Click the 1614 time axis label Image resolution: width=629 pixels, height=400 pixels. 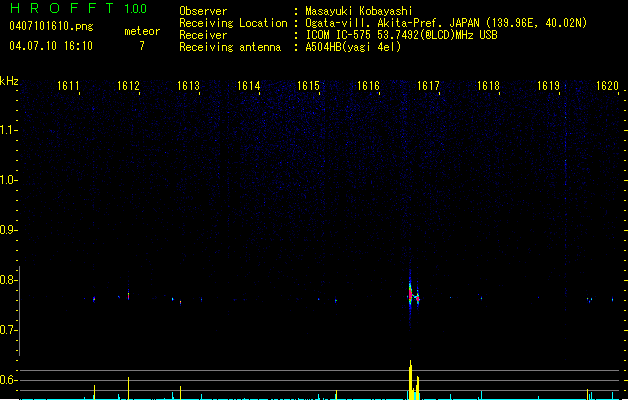[x=249, y=85]
